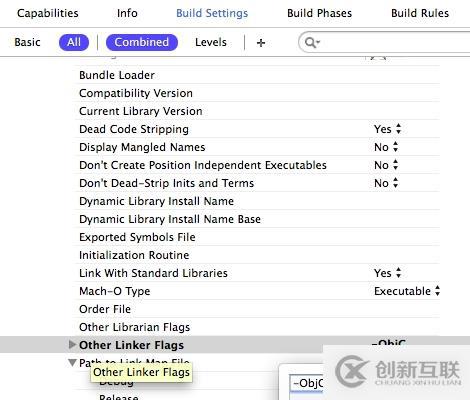Open the Build Rules tab
Screen dimensions: 470x400
click(420, 13)
